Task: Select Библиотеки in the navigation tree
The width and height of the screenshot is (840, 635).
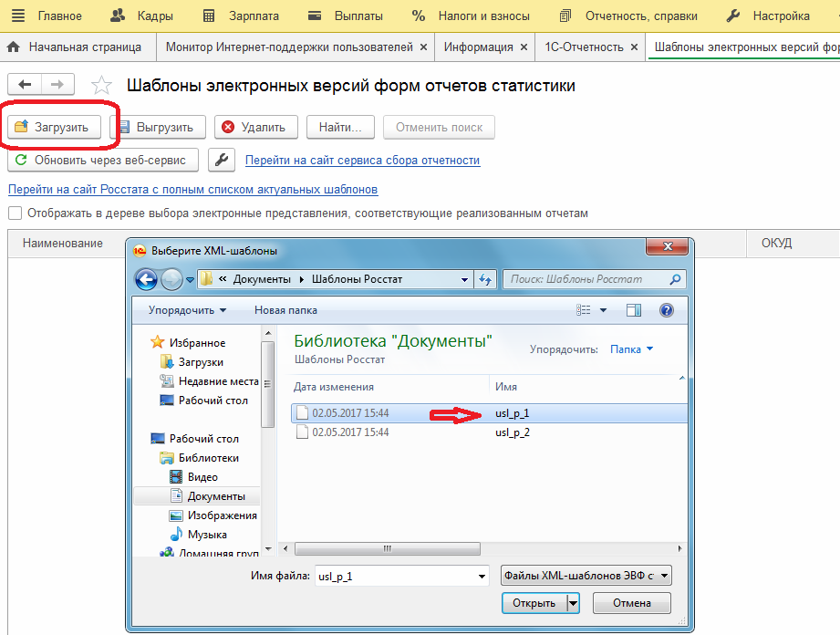Action: click(200, 458)
